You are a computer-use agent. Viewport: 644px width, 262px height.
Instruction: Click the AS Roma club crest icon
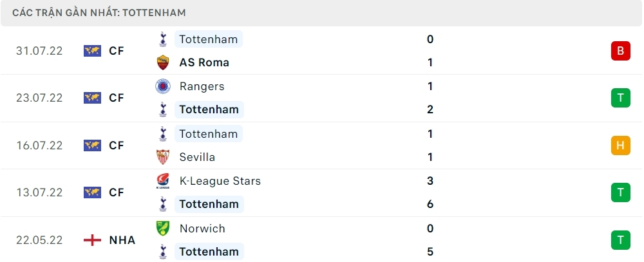[x=162, y=62]
